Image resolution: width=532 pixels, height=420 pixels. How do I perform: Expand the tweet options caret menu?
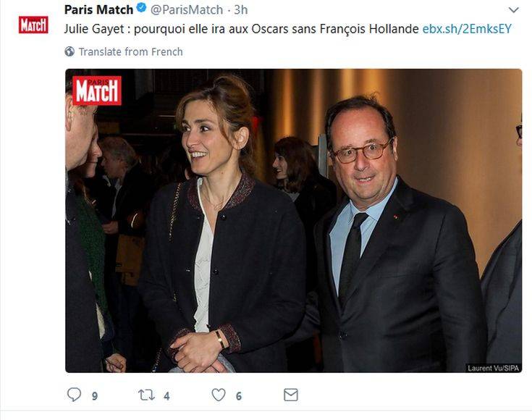[513, 10]
